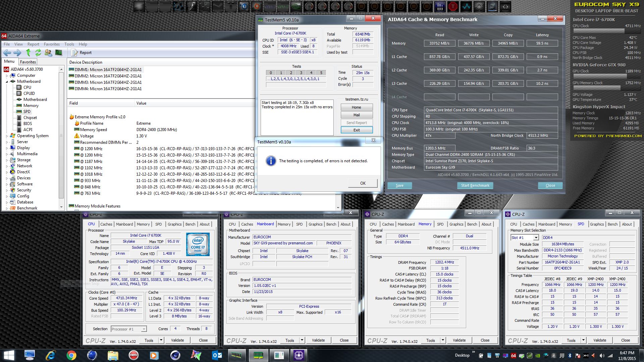The image size is (644, 362).
Task: Select DIMM3 Micron memory module entry
Action: [108, 82]
